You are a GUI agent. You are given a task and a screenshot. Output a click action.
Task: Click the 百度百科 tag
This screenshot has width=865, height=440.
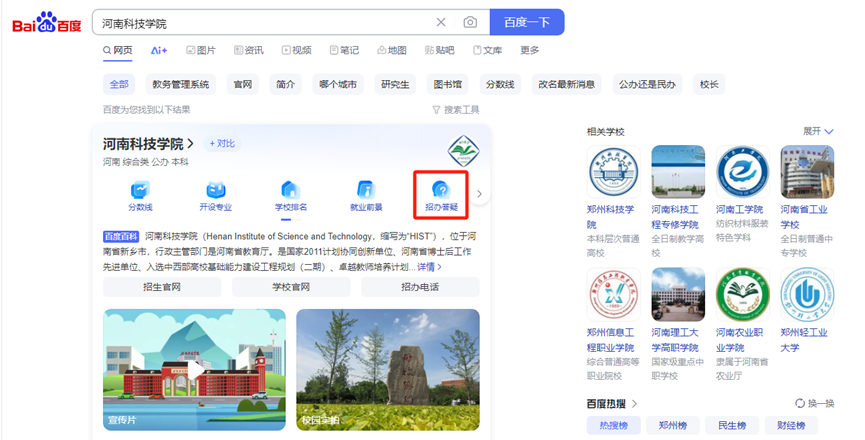pyautogui.click(x=121, y=237)
